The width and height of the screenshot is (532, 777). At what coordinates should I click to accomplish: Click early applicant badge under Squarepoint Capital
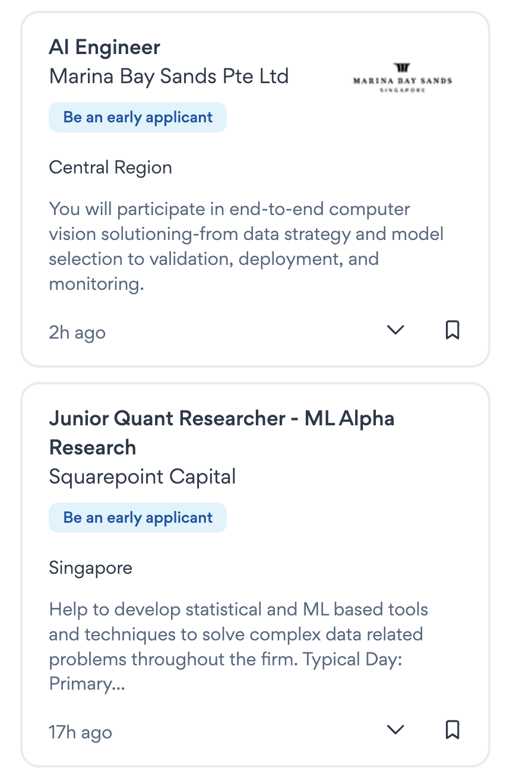coord(137,517)
